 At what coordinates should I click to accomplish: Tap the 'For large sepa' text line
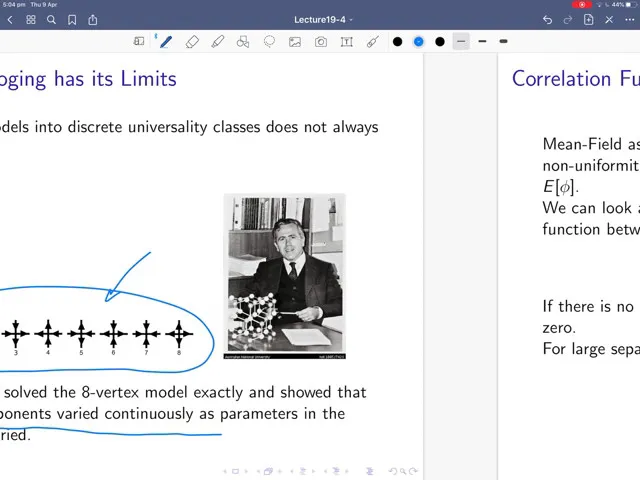(x=591, y=349)
